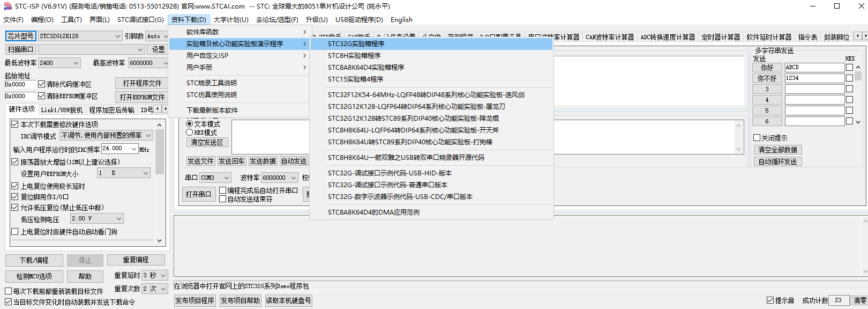The image size is (868, 309).
Task: Open the 文件(F) menu
Action: coord(13,20)
